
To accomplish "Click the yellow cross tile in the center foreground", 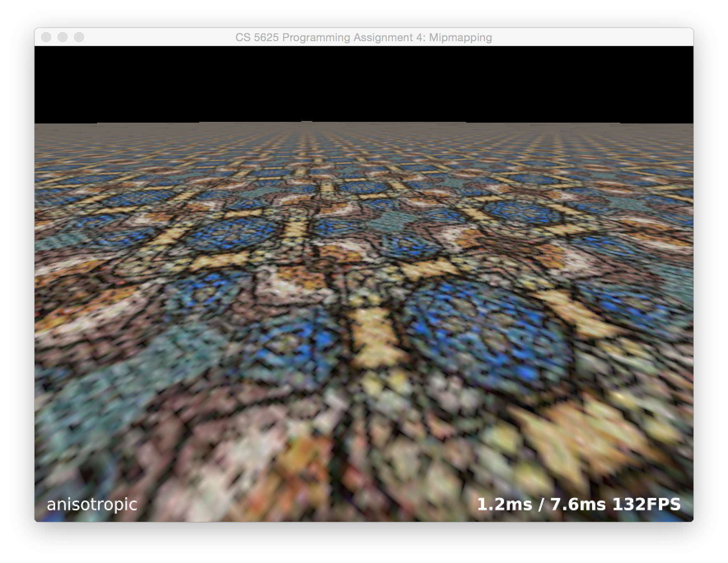I will click(371, 329).
